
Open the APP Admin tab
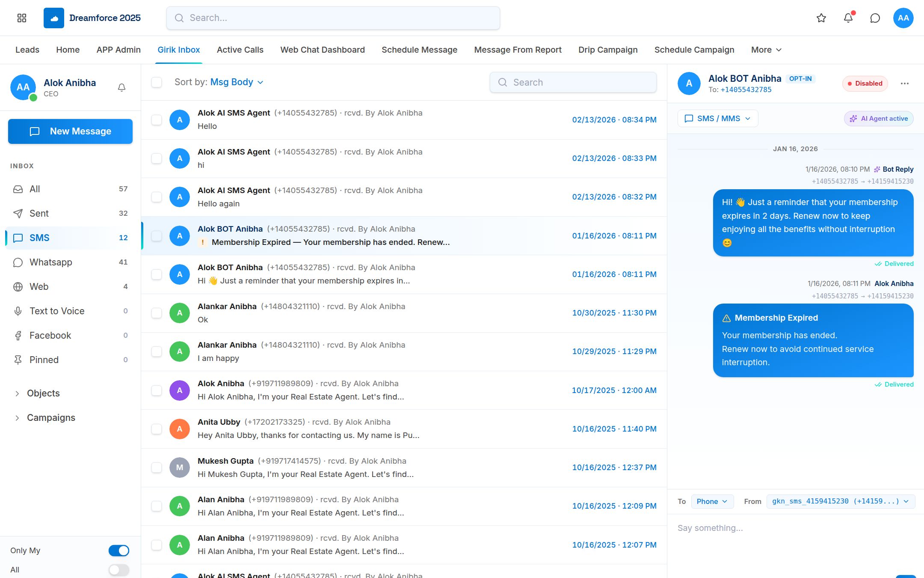click(x=118, y=50)
